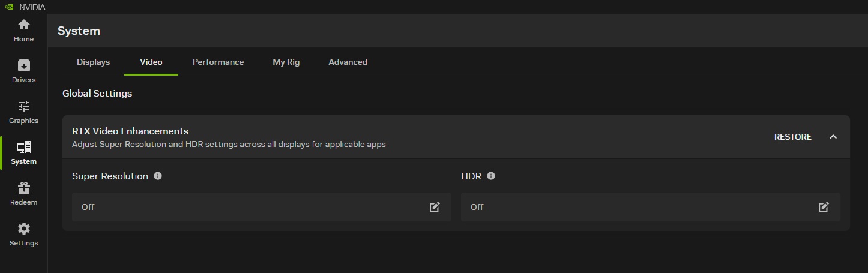
Task: Click the Global Settings heading
Action: pos(97,93)
